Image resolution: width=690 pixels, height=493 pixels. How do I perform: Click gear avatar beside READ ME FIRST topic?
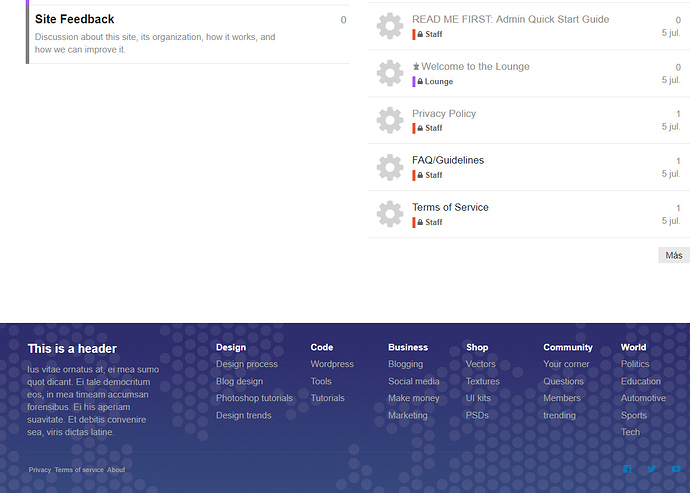point(390,26)
